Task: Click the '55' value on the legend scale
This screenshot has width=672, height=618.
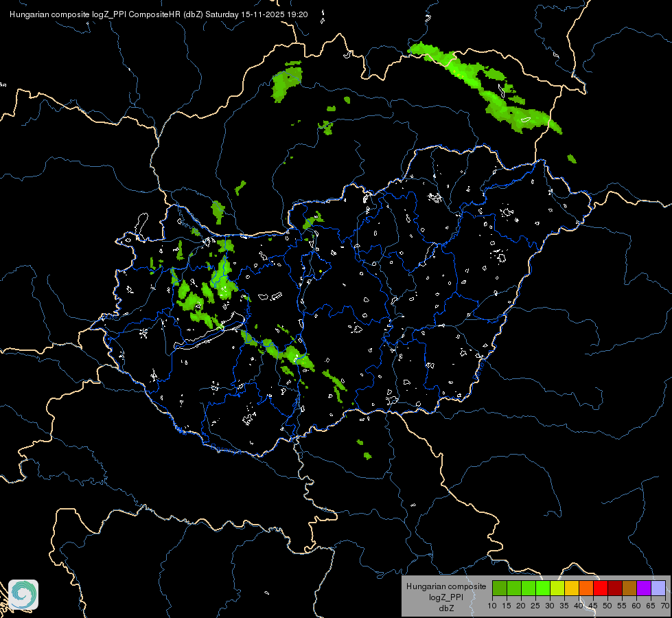Action: click(622, 606)
